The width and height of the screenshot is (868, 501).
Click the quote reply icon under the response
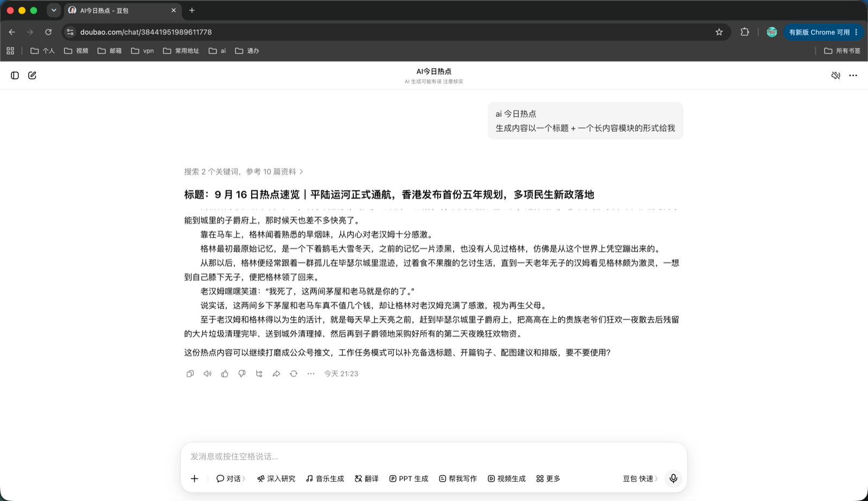pyautogui.click(x=259, y=374)
